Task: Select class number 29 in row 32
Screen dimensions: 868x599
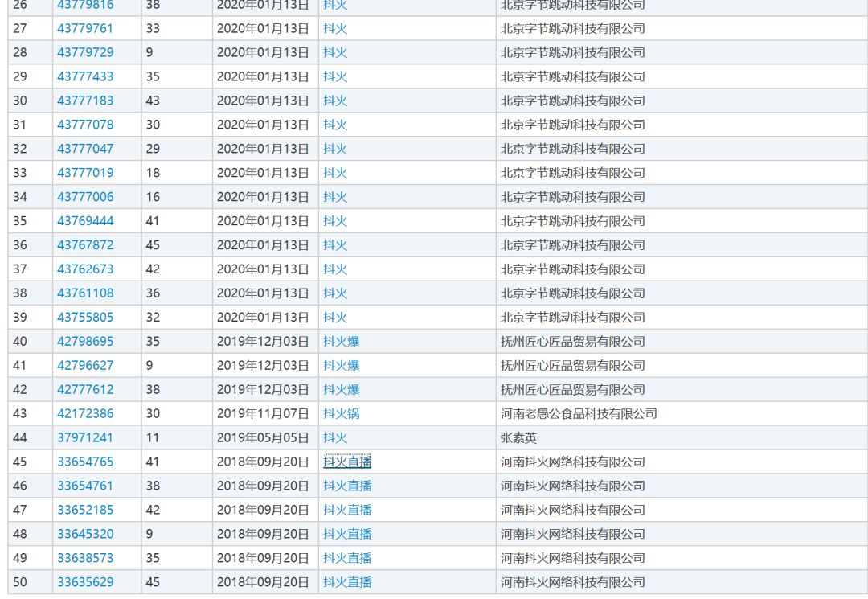Action: click(x=177, y=149)
